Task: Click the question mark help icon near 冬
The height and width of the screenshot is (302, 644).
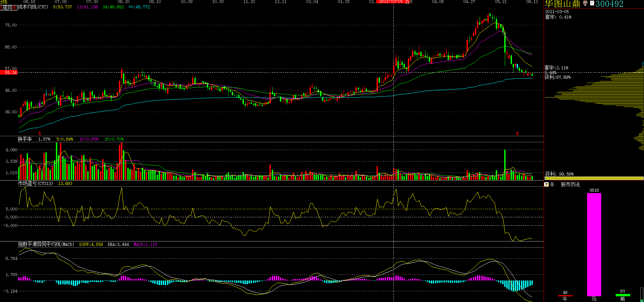Action: pos(547,184)
